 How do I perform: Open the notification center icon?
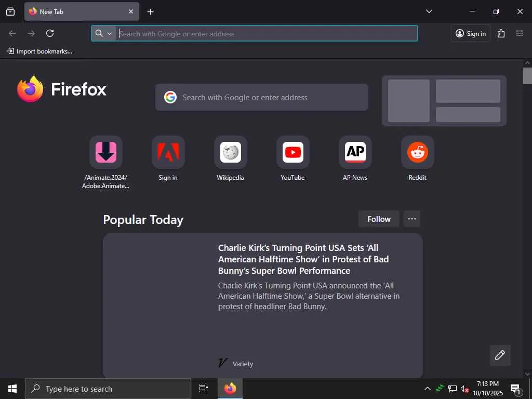click(x=516, y=389)
